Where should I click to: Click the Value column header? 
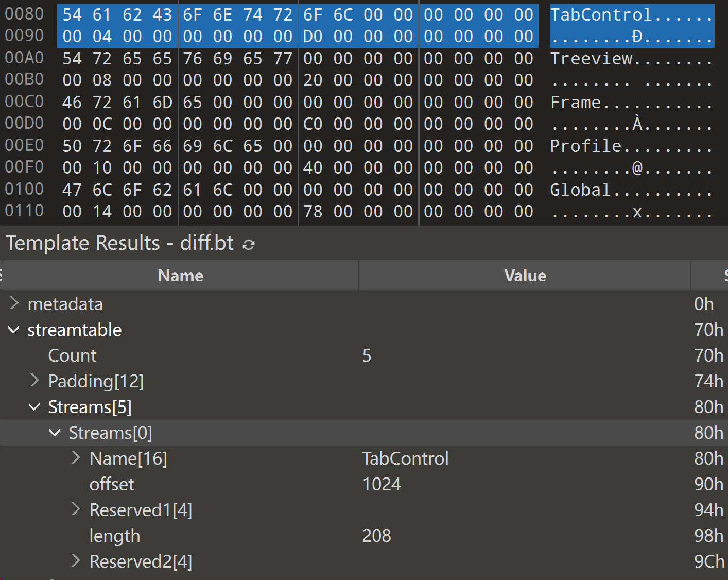pyautogui.click(x=525, y=276)
